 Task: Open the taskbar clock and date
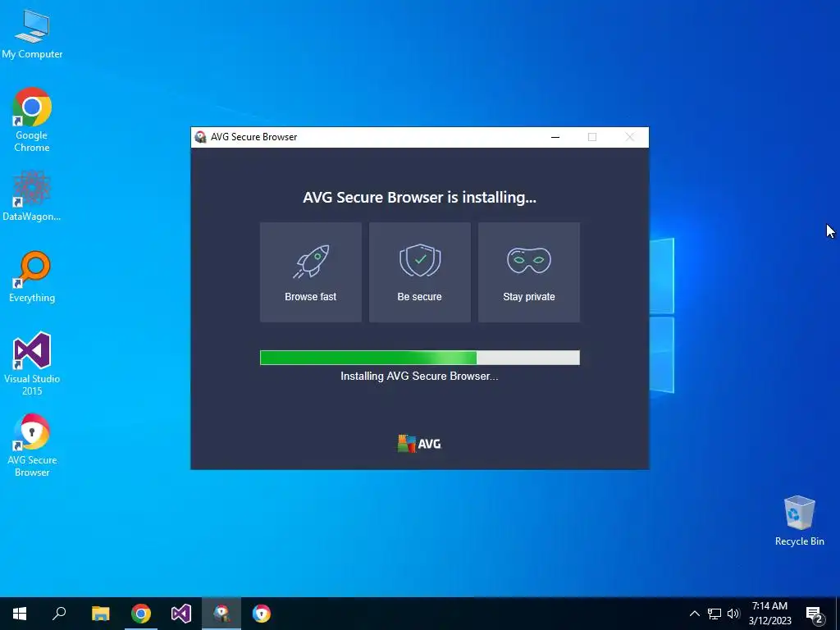tap(769, 614)
